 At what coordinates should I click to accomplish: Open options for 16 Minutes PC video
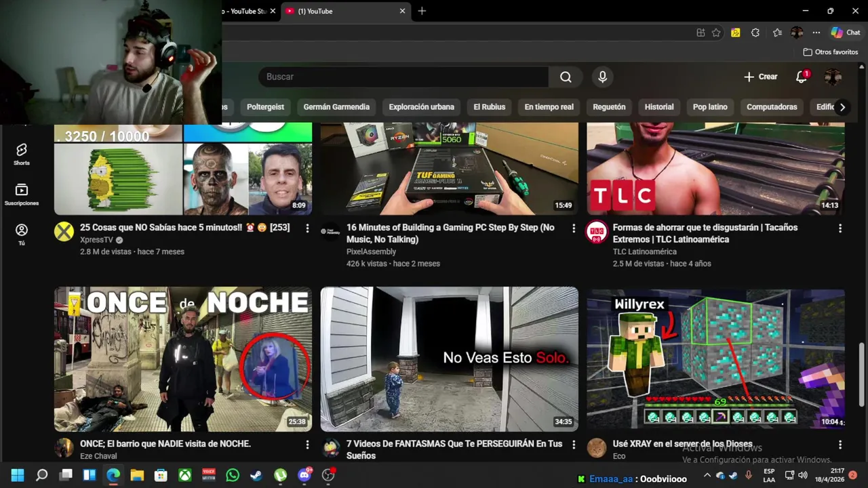click(x=574, y=228)
